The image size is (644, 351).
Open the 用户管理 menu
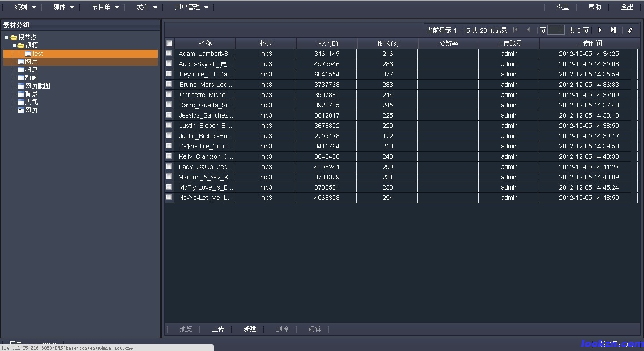191,7
